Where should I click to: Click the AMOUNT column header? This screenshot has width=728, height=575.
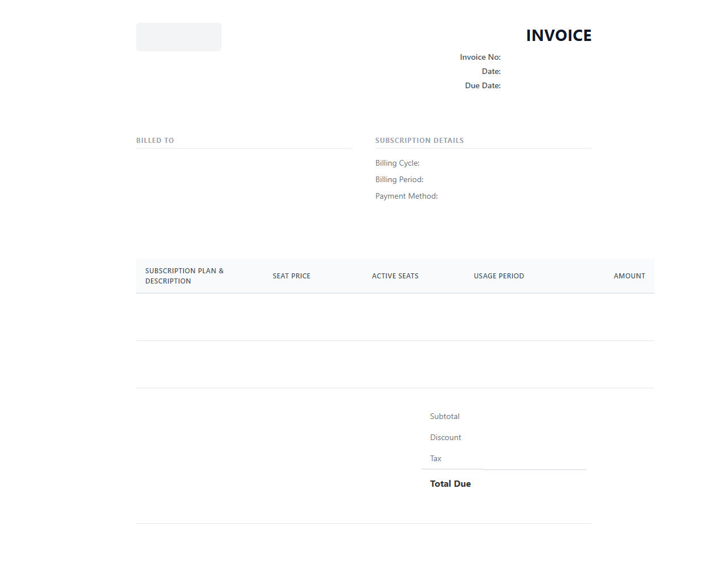click(x=629, y=276)
